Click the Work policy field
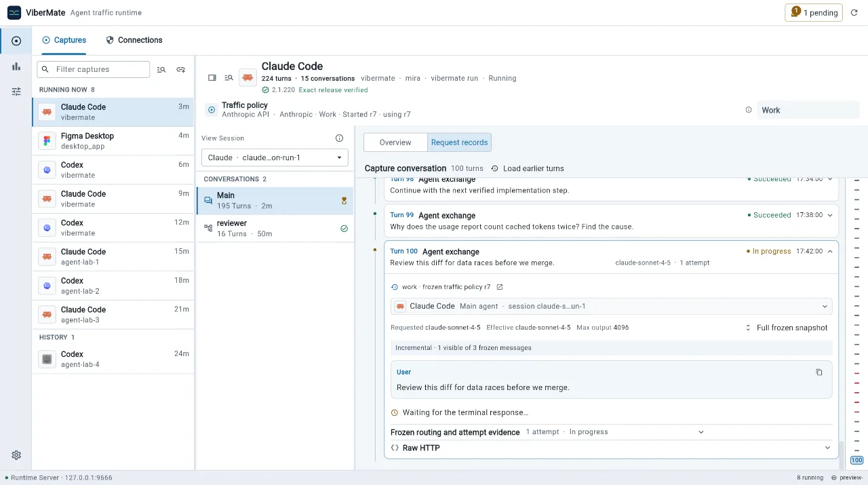Image resolution: width=868 pixels, height=485 pixels. coord(808,110)
